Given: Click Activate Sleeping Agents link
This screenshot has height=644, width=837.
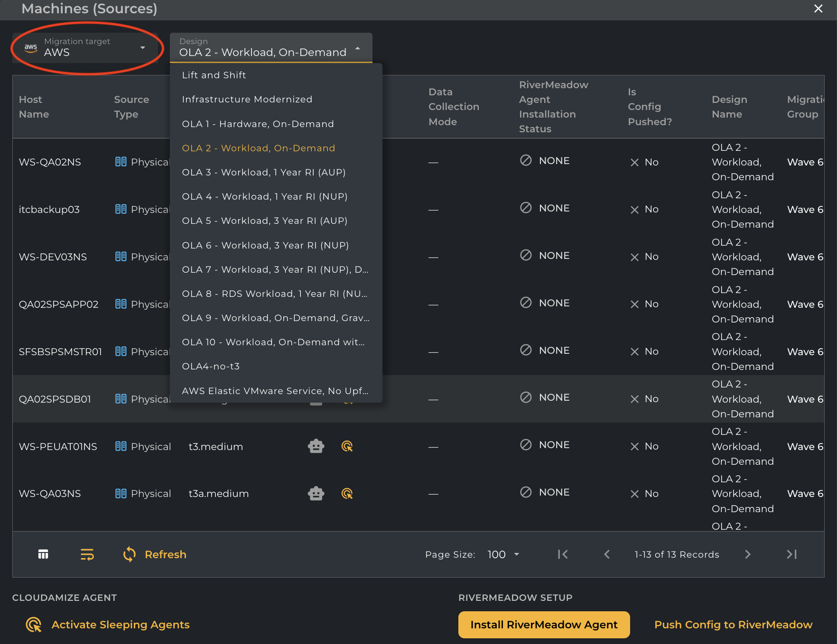Looking at the screenshot, I should pyautogui.click(x=121, y=625).
